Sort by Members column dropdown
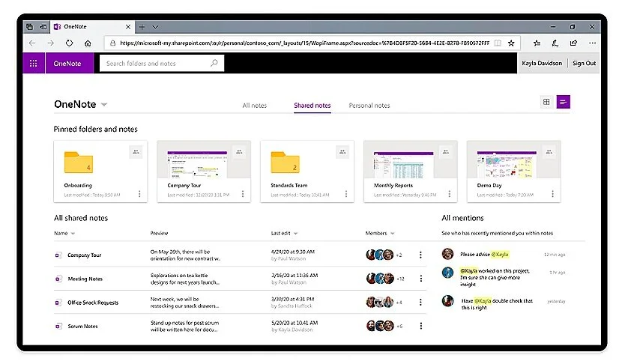Screen dimensions: 628x364 pos(393,234)
